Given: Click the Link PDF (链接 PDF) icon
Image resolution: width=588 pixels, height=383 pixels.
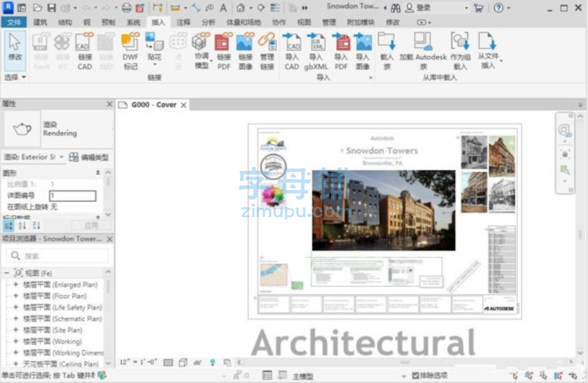Looking at the screenshot, I should point(224,51).
